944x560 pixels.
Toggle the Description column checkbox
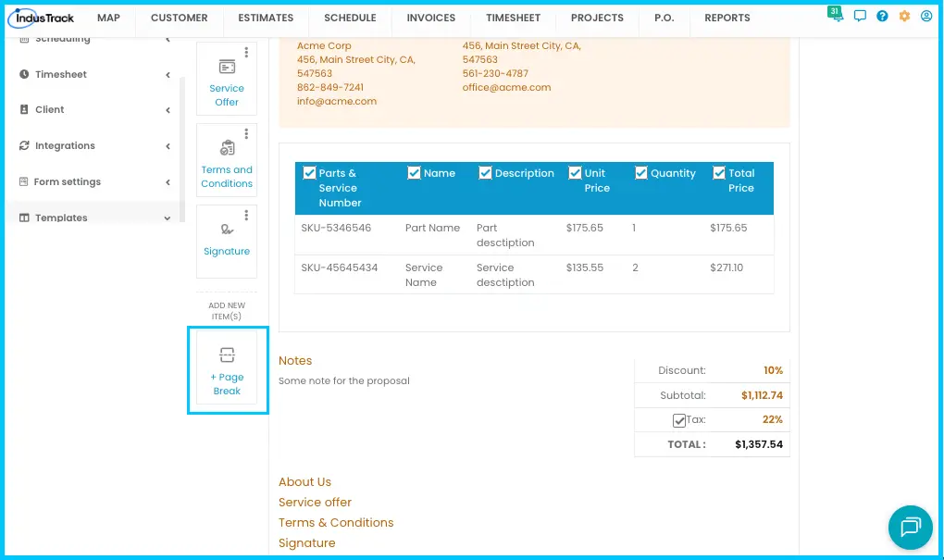(x=485, y=173)
